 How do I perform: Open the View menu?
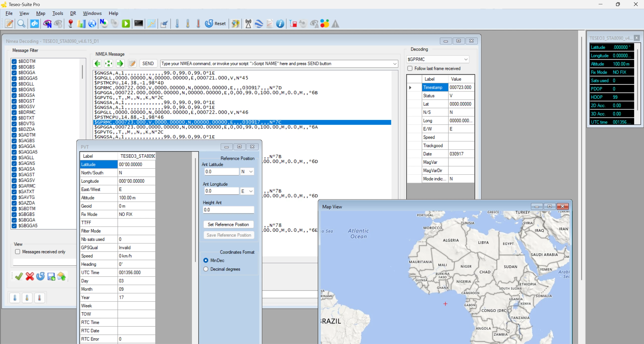[24, 13]
